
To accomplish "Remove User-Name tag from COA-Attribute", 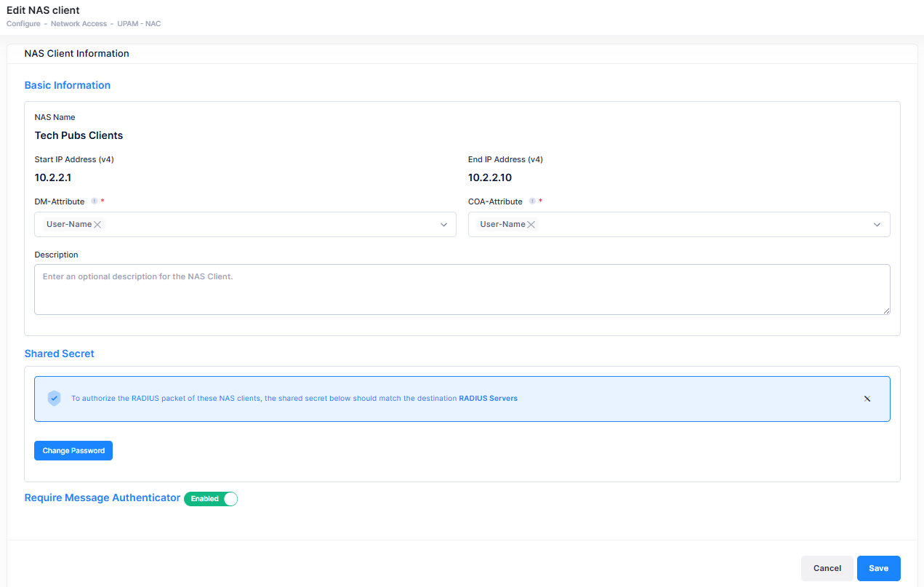I will [531, 225].
